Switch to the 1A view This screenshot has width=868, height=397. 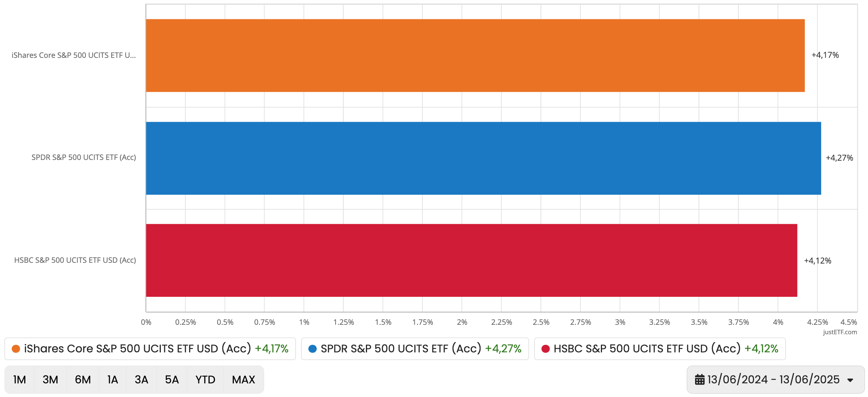(x=112, y=379)
